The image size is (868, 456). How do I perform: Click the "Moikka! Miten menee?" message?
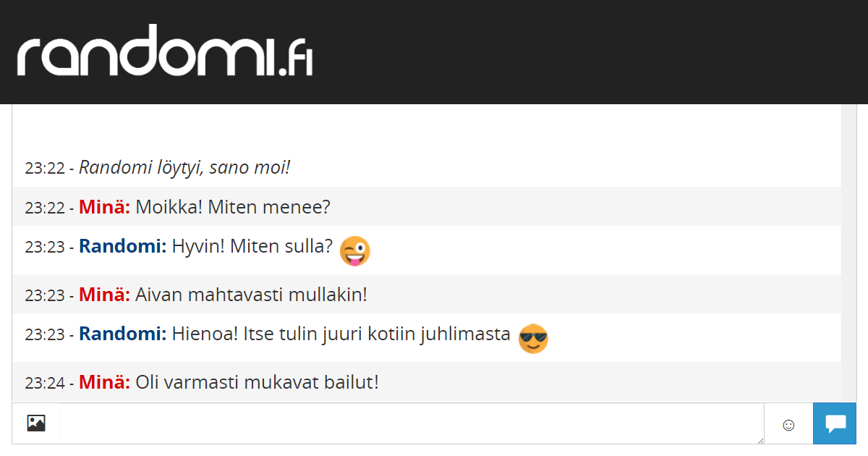(x=233, y=208)
